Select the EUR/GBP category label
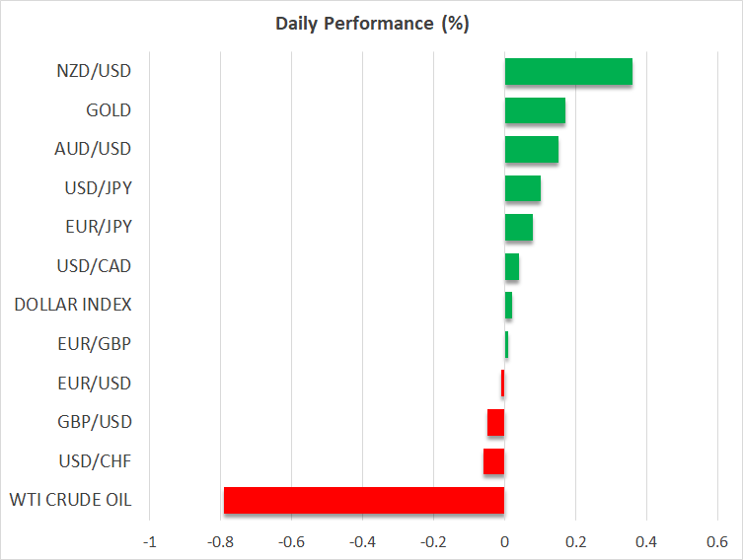 point(95,344)
